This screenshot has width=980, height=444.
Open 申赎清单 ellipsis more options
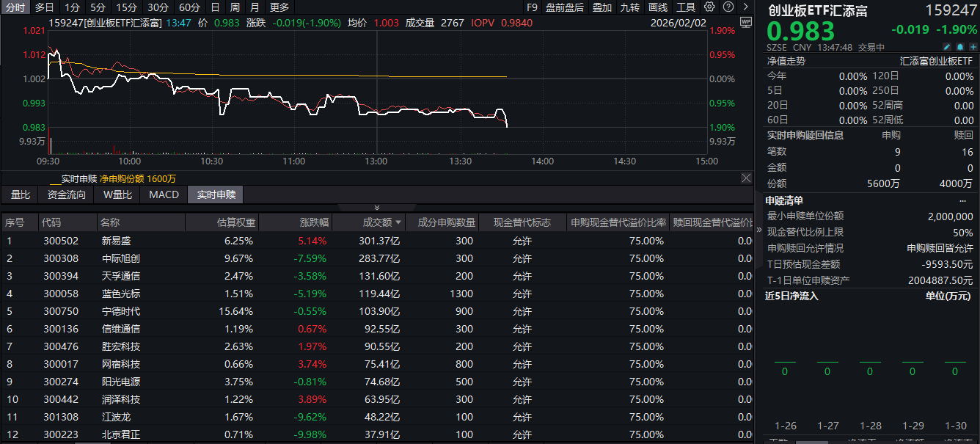(962, 200)
